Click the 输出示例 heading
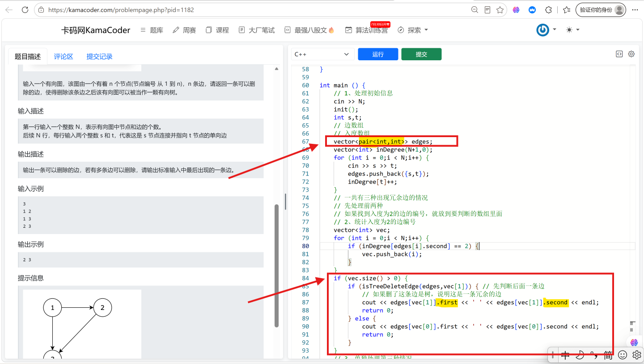The height and width of the screenshot is (364, 644). click(31, 245)
